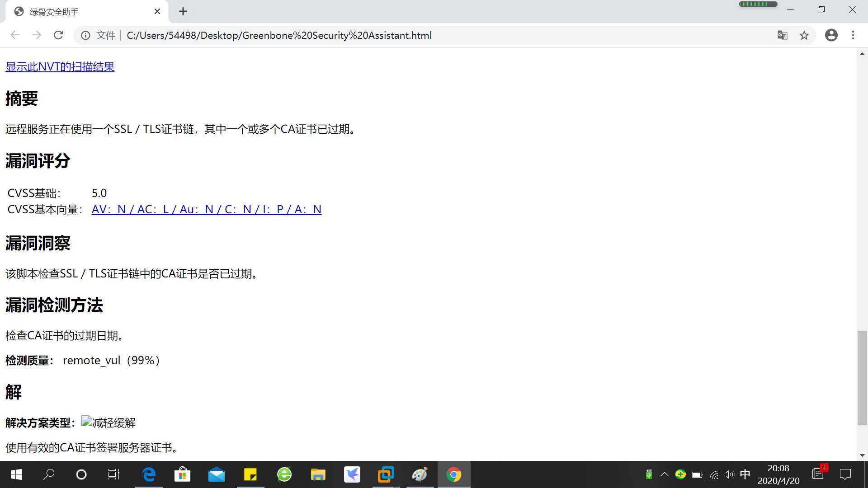This screenshot has width=868, height=488.
Task: Open Microsoft Edge from the taskbar
Action: 149,474
